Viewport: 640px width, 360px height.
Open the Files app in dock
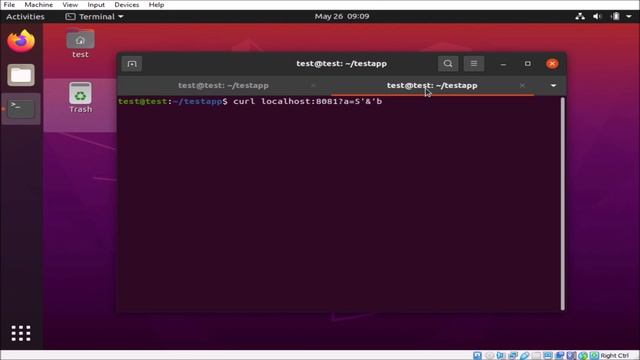point(21,75)
